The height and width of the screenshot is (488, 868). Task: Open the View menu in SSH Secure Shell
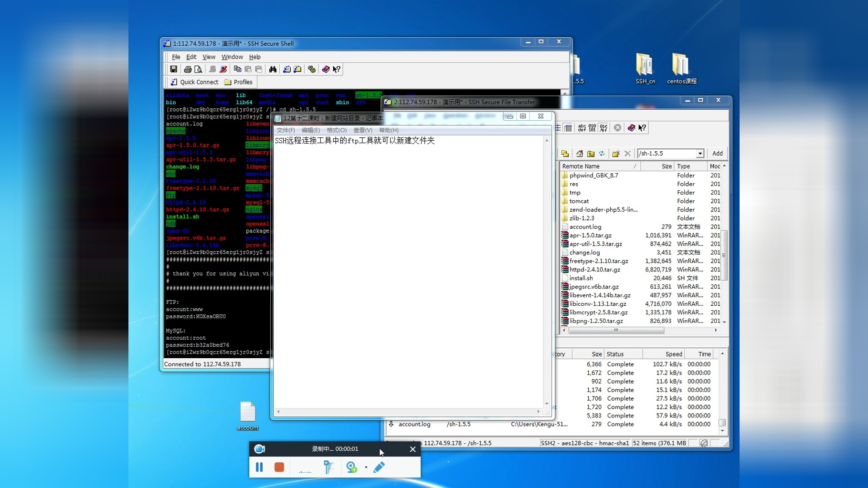[209, 57]
